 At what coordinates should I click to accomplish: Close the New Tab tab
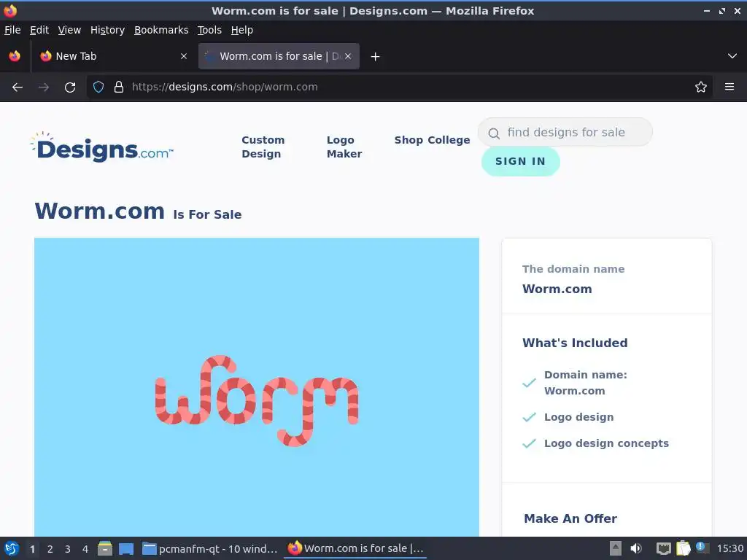point(184,56)
